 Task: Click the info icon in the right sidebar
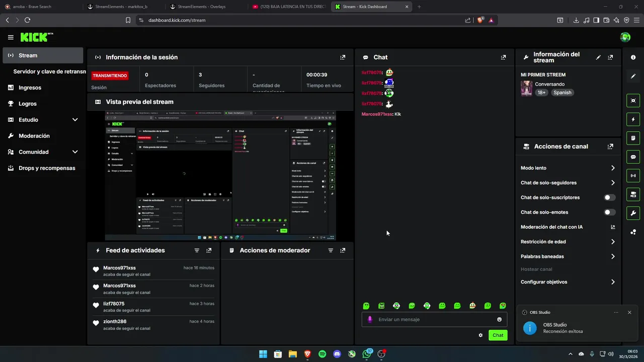tap(633, 57)
